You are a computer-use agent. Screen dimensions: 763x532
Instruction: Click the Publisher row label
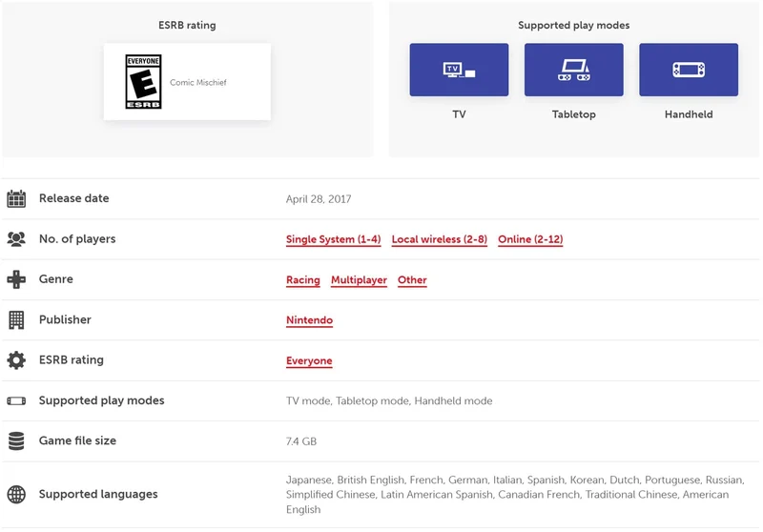(x=65, y=319)
